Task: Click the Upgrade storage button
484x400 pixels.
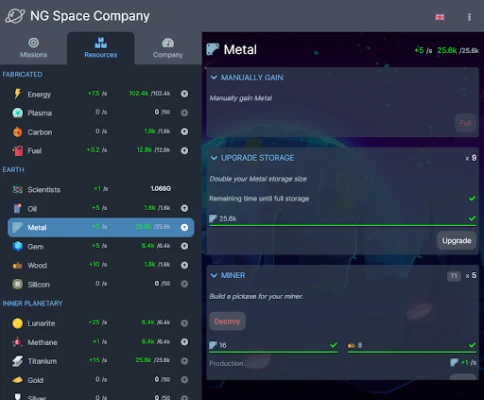Action: click(456, 241)
